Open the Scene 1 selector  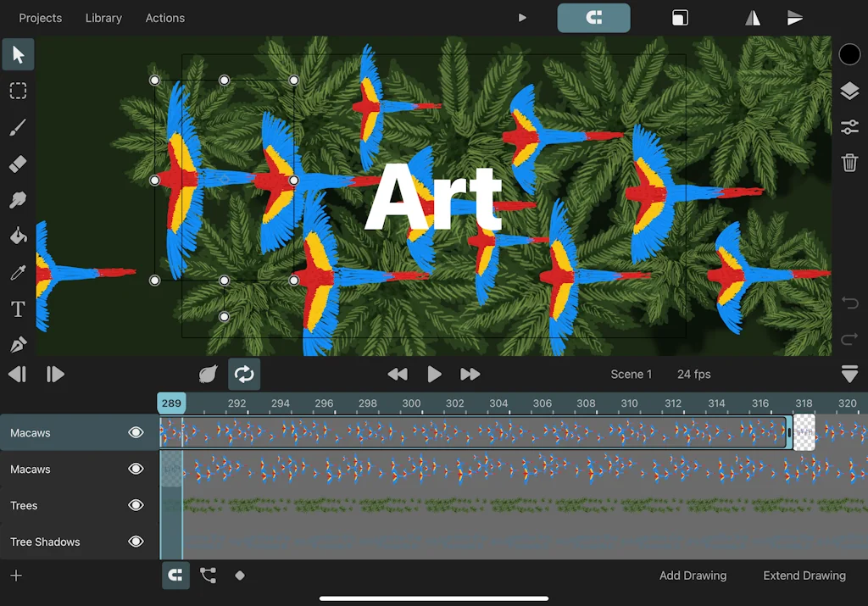[x=631, y=374]
